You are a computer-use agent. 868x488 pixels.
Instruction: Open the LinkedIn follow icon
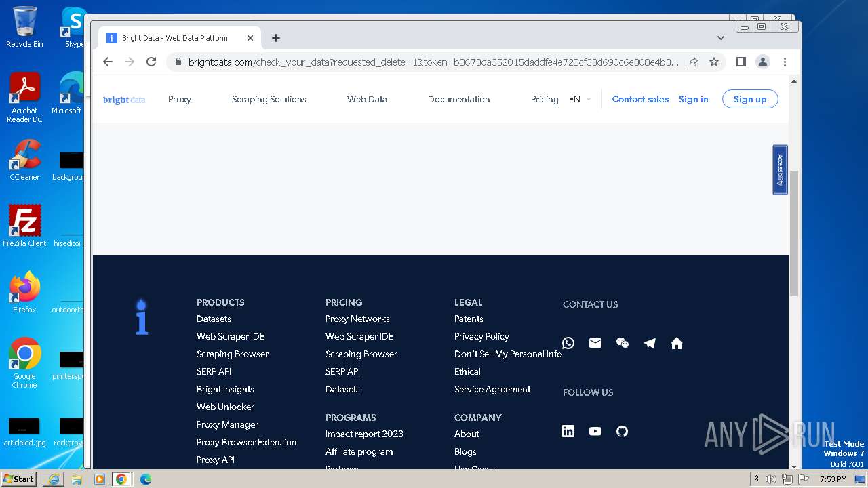pos(568,431)
